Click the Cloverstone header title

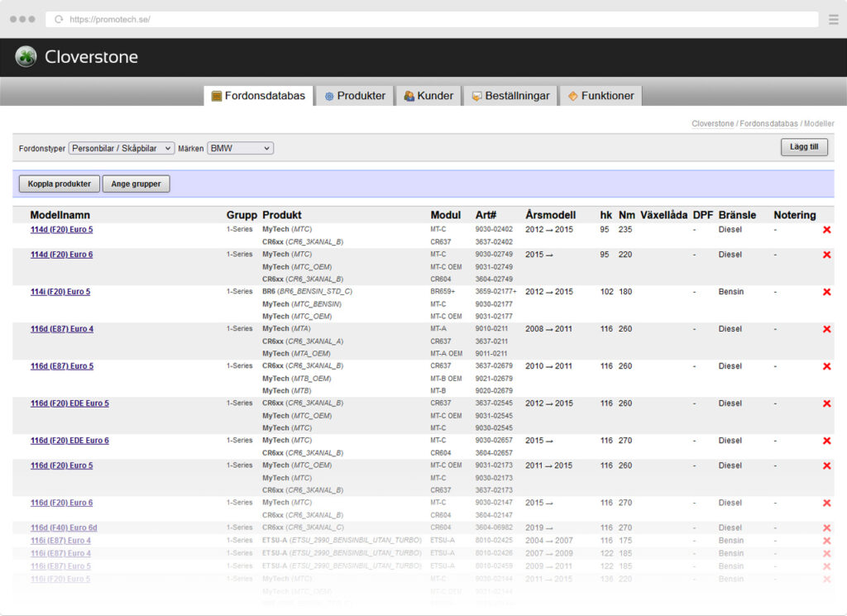tap(91, 57)
